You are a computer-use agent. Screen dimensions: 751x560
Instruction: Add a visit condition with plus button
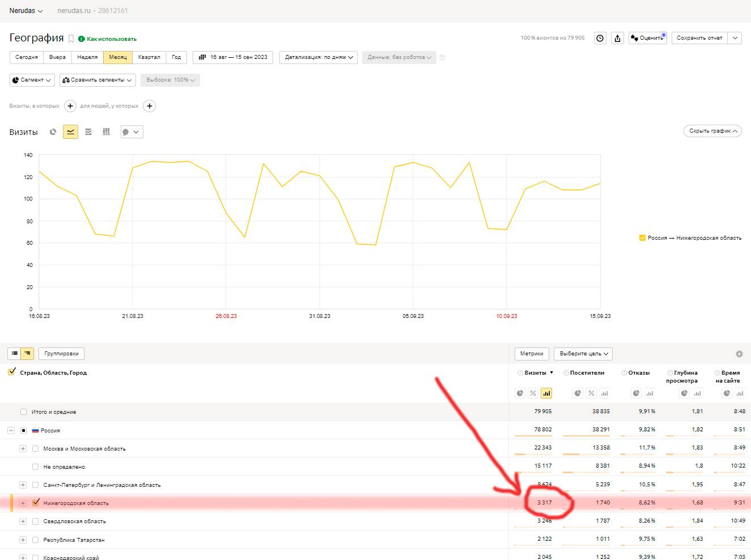click(x=70, y=106)
